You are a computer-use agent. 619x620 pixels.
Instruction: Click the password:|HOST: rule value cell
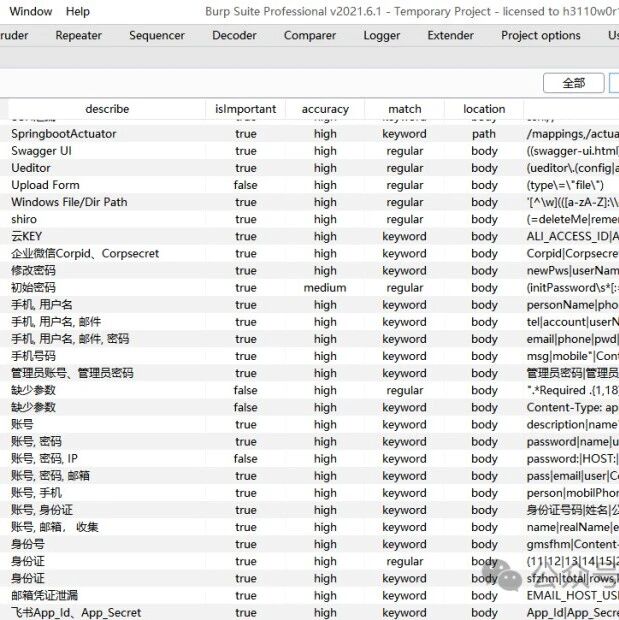(x=572, y=458)
